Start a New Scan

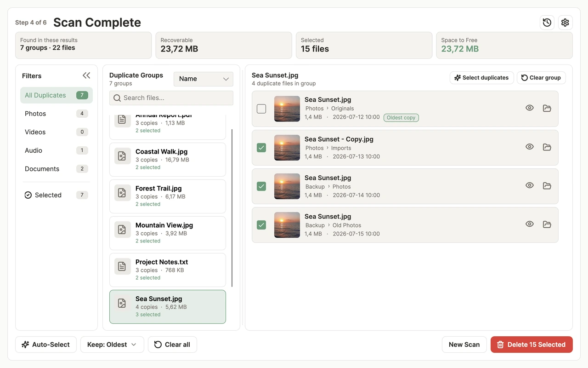point(464,345)
